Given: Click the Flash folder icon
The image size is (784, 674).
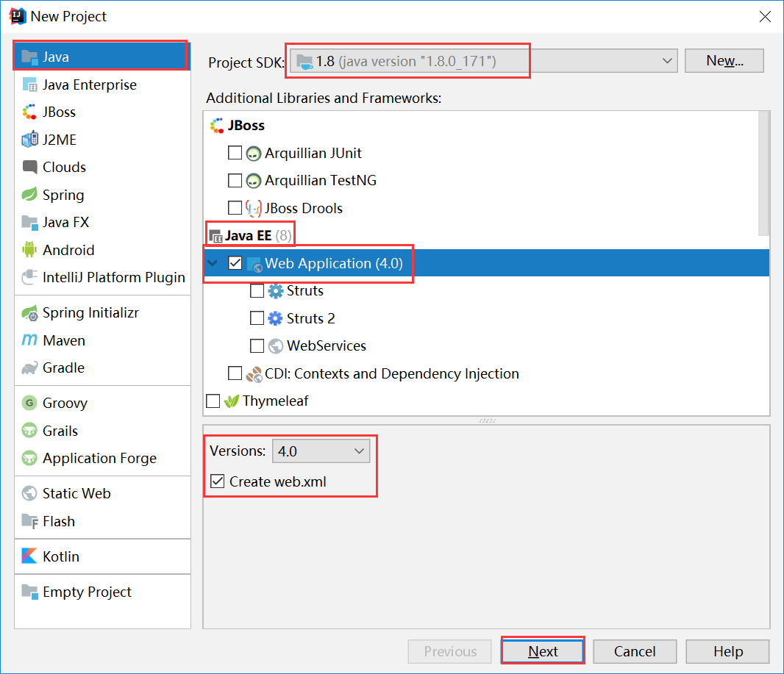Looking at the screenshot, I should point(29,521).
